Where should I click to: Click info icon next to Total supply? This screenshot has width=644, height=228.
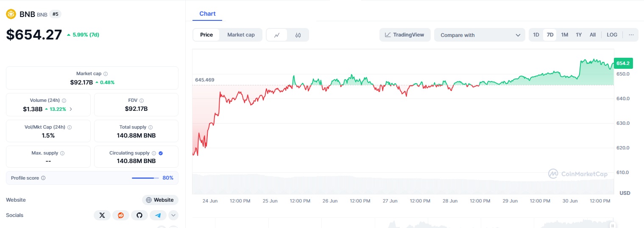[151, 127]
